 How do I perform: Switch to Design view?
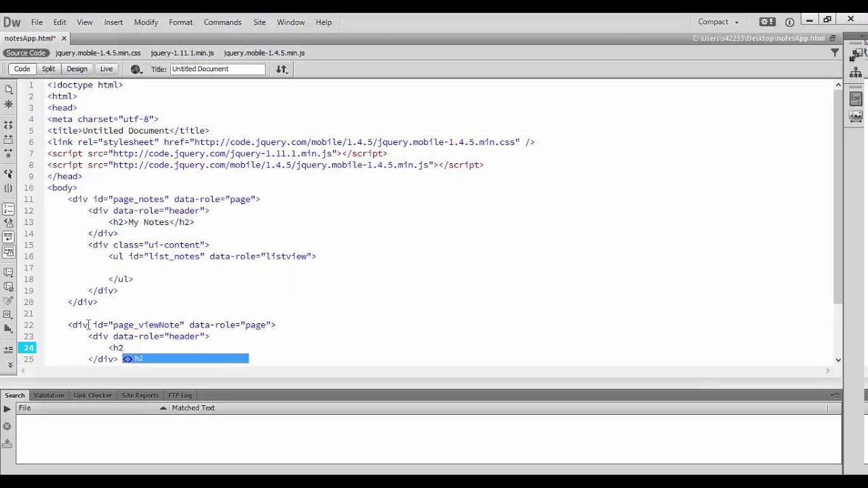point(77,69)
